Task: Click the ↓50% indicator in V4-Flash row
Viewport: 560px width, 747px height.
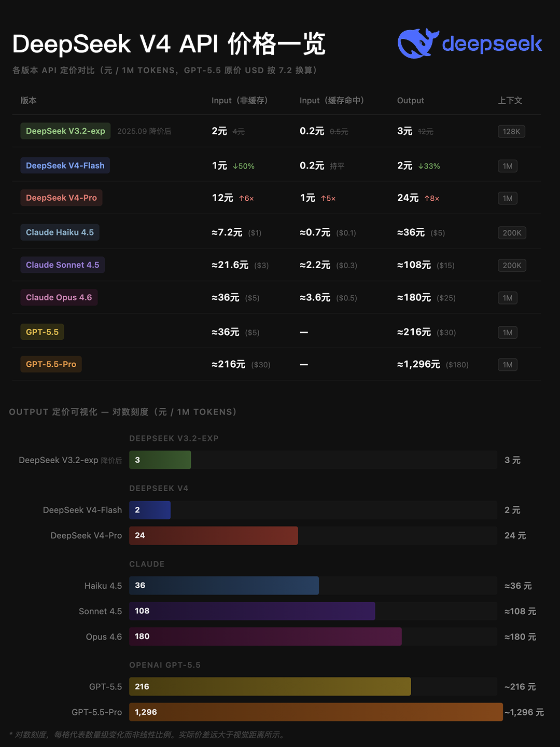Action: (x=244, y=167)
